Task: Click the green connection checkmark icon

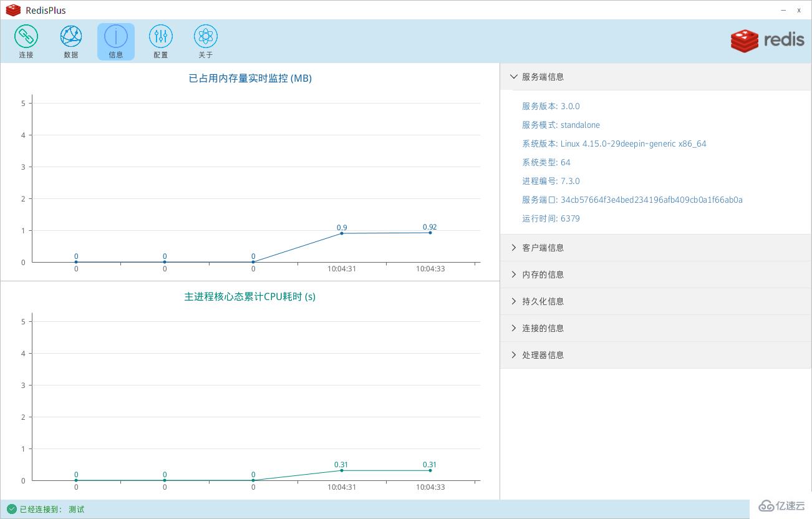Action: pyautogui.click(x=11, y=509)
